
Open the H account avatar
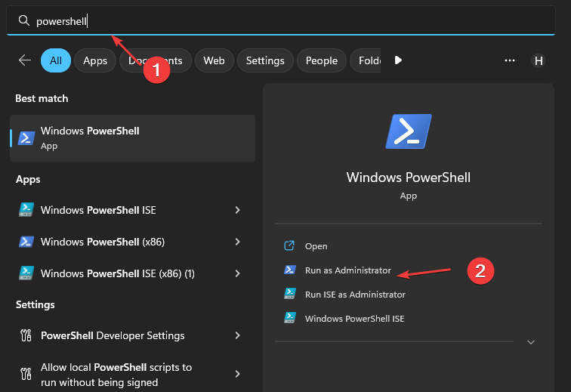tap(539, 60)
